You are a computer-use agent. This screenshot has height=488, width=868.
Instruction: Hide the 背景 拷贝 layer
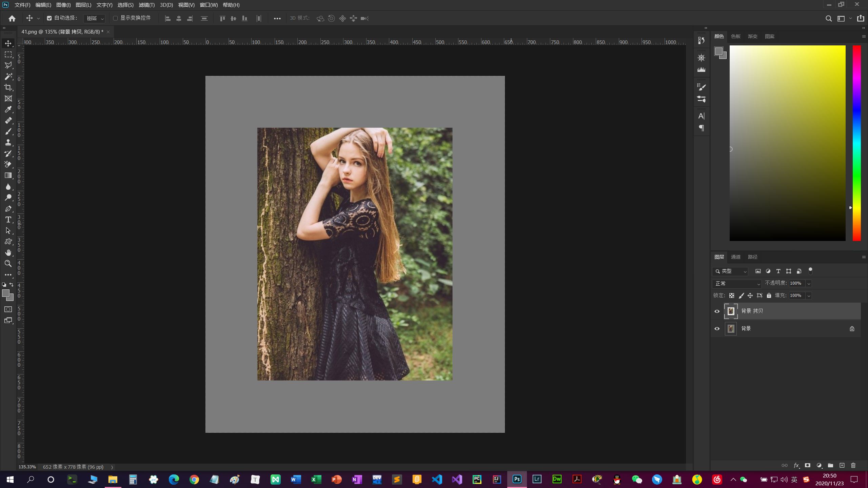717,311
